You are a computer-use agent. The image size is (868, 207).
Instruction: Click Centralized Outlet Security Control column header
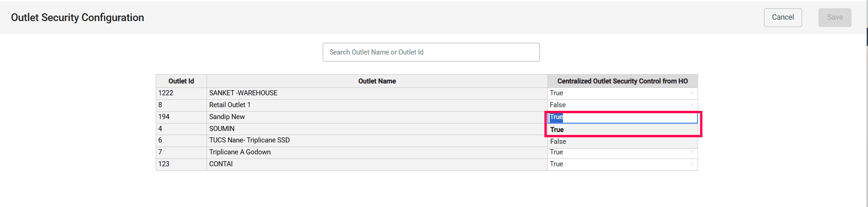click(622, 81)
